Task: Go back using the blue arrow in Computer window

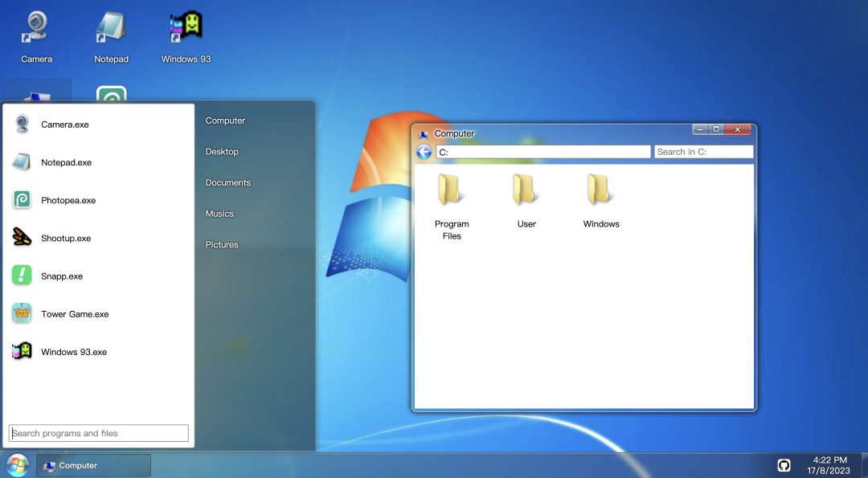Action: point(424,152)
